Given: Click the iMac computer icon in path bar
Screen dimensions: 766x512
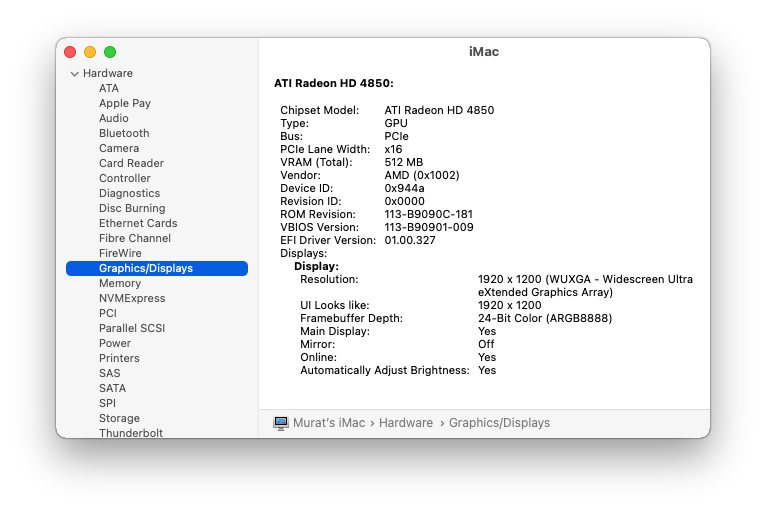Looking at the screenshot, I should (280, 423).
